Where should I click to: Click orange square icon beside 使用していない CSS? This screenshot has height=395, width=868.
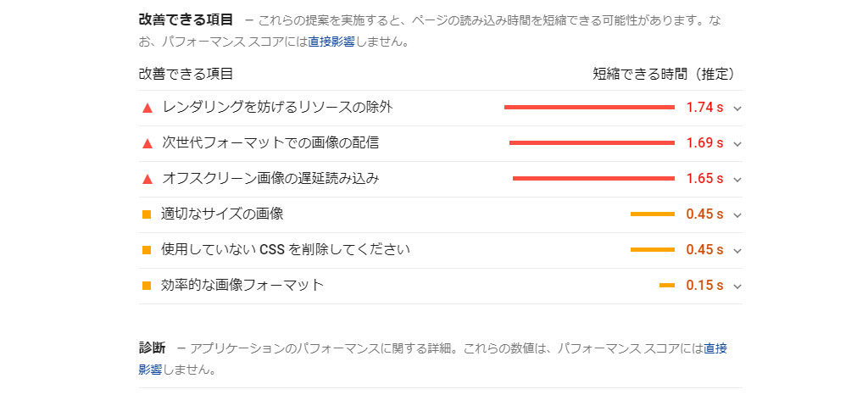pyautogui.click(x=147, y=250)
